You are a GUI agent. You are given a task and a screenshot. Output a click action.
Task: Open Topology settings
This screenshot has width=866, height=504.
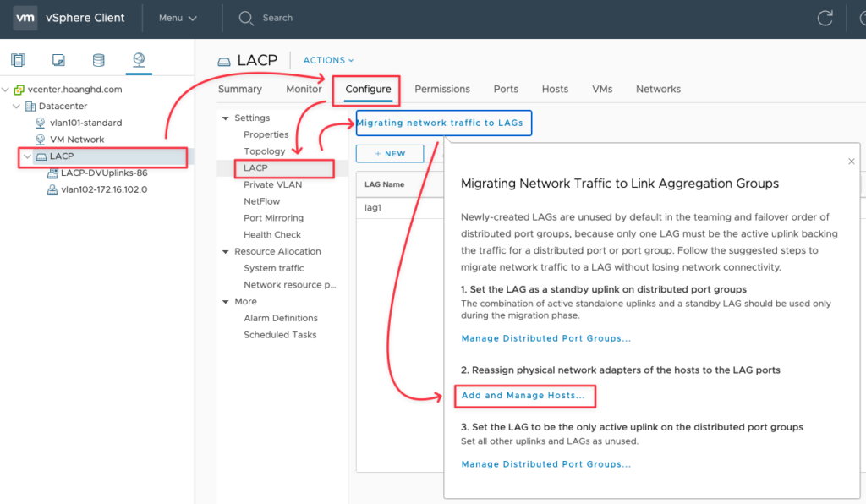pyautogui.click(x=264, y=151)
